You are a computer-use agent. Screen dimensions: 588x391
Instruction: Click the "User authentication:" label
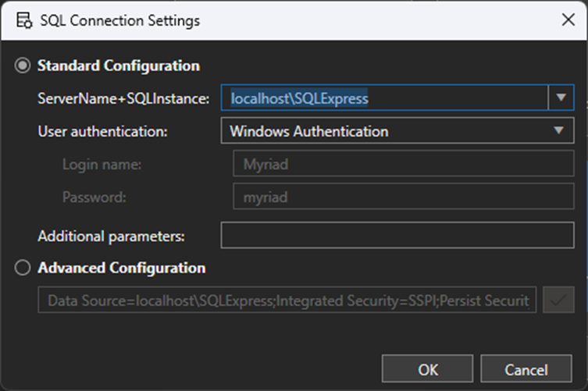click(x=102, y=131)
